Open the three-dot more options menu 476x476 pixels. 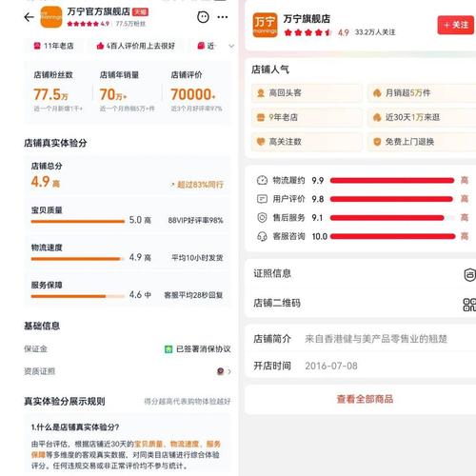[x=223, y=17]
